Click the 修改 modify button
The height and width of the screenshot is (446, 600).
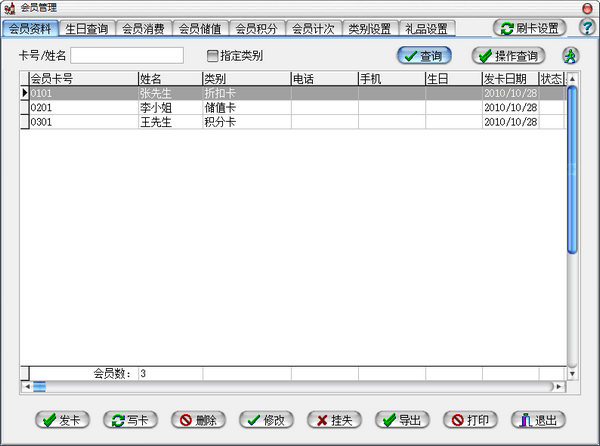(265, 420)
